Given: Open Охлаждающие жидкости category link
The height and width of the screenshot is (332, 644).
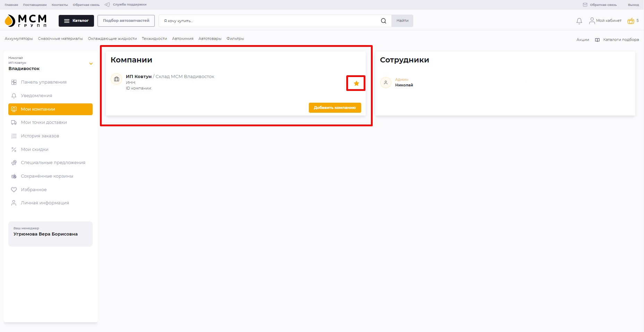Looking at the screenshot, I should [x=112, y=39].
